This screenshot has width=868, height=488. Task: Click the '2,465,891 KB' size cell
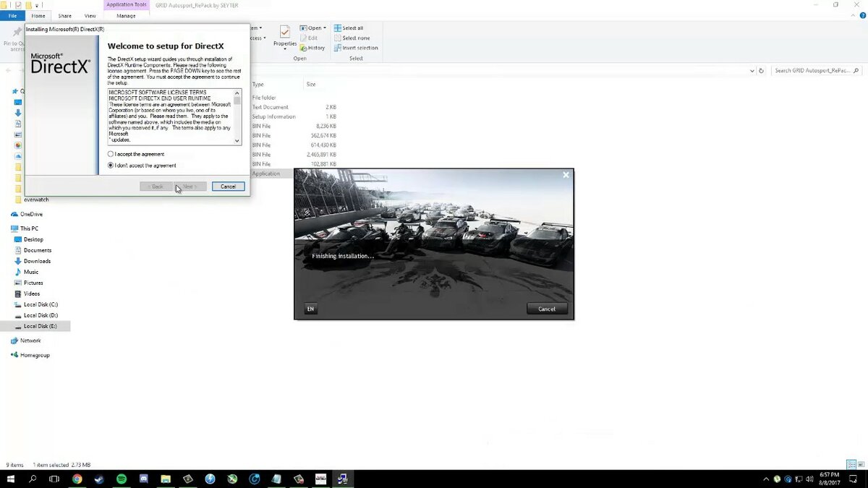pos(321,155)
